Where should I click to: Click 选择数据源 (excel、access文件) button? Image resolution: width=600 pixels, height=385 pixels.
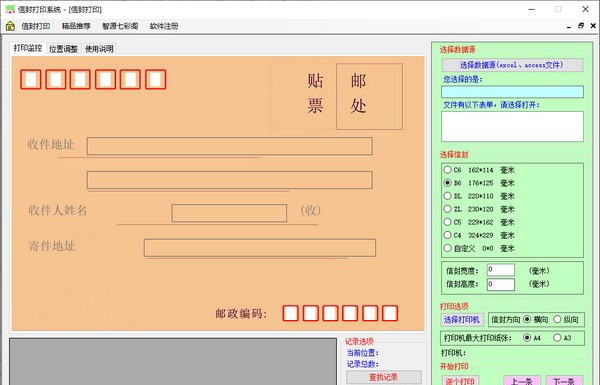[x=512, y=65]
